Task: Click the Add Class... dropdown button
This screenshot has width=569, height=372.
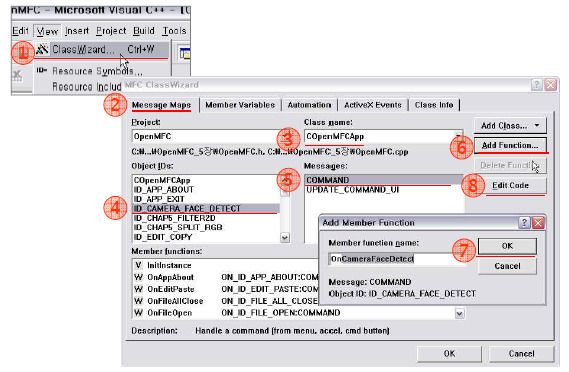Action: (510, 126)
